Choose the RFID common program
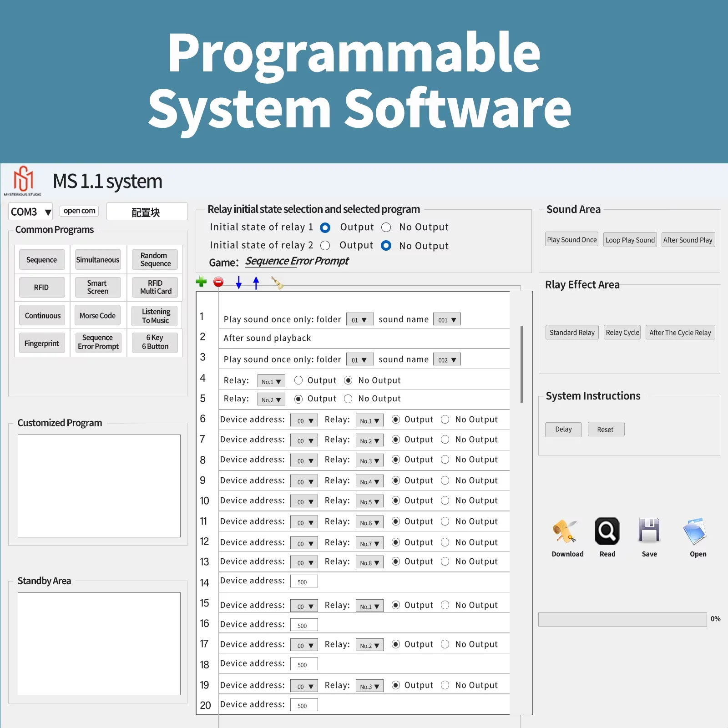 42,288
